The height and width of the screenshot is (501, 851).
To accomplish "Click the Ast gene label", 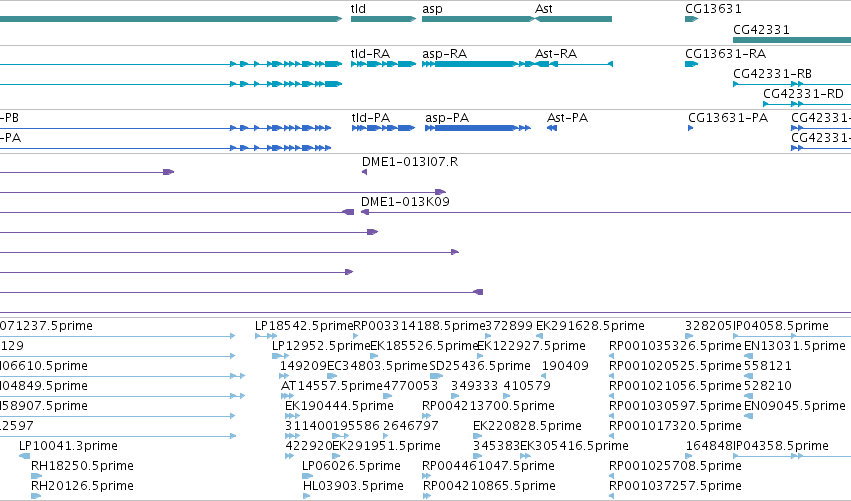I will [544, 9].
